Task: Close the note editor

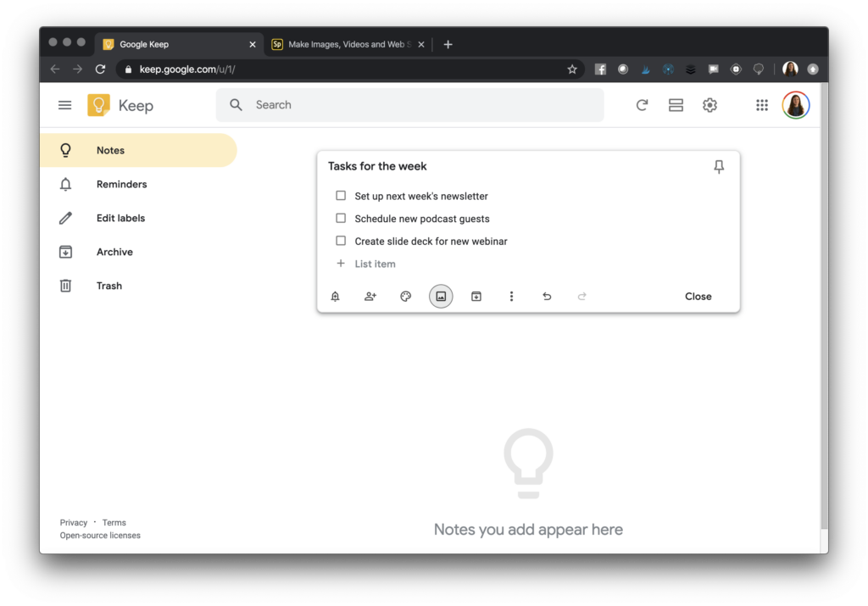Action: coord(698,296)
